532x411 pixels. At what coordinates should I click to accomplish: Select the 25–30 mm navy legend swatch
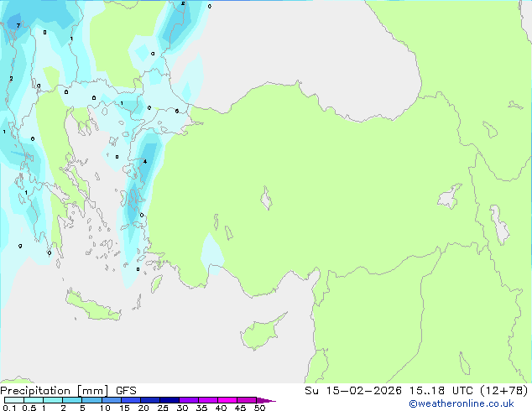[169, 400]
